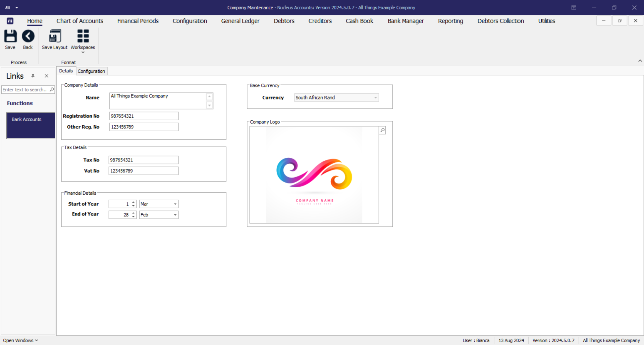Screen dimensions: 644x345
Task: Click the company name in status bar
Action: (x=611, y=340)
